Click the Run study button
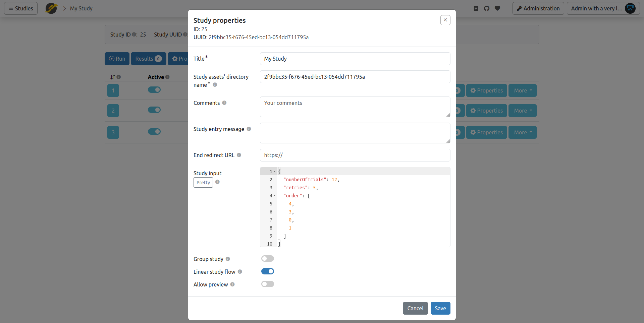Screen dimensions: 644x323 pos(117,59)
